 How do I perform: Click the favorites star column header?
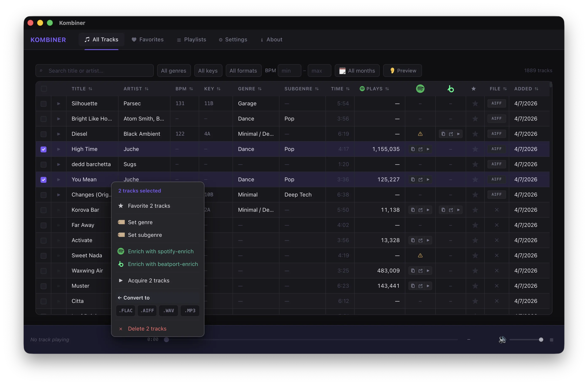(473, 89)
